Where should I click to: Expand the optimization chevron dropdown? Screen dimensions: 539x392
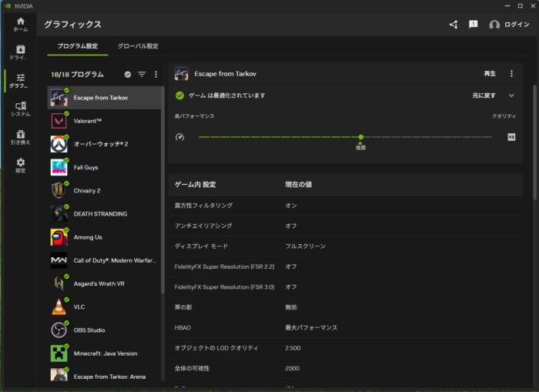[511, 95]
